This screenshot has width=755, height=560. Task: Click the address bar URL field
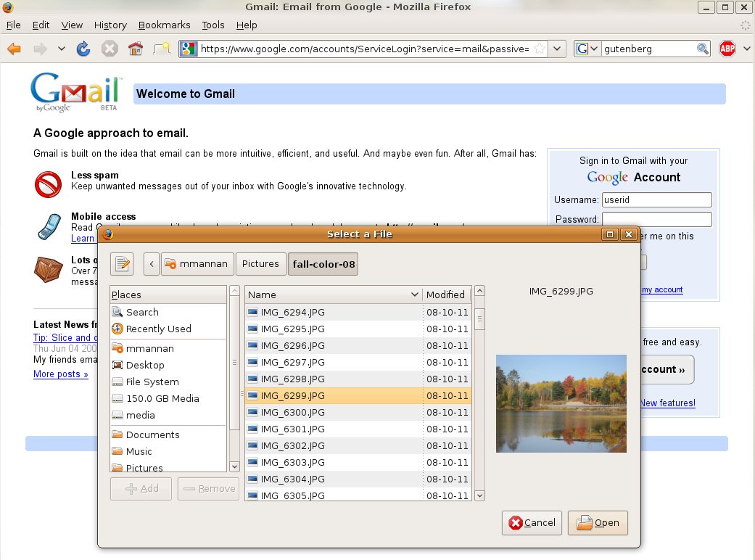[x=365, y=49]
